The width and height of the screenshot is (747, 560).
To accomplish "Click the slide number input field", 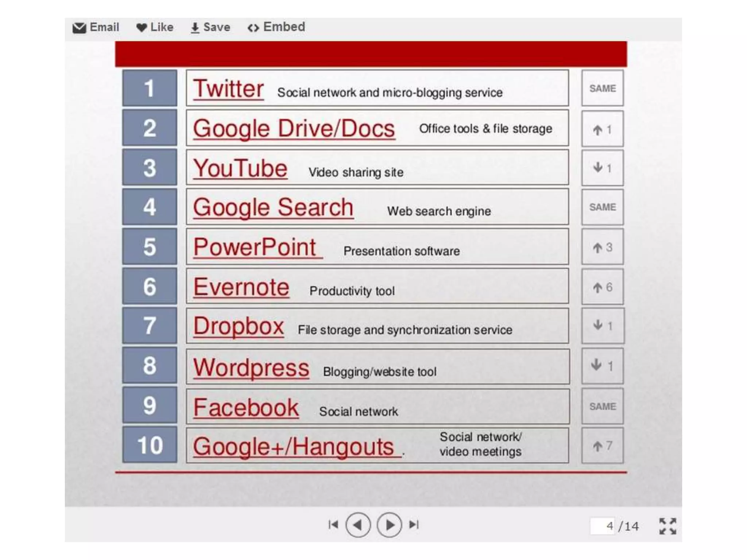I will point(603,526).
